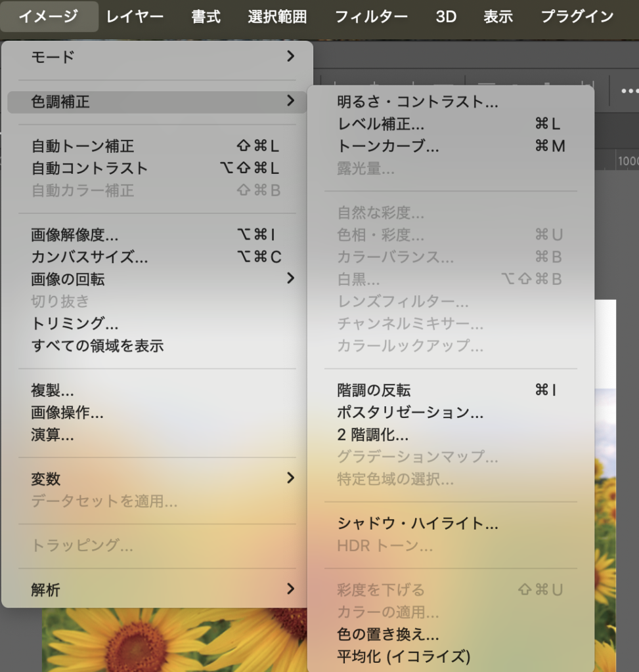Open トーンカーブ dialog
Image resolution: width=639 pixels, height=672 pixels.
(x=388, y=146)
